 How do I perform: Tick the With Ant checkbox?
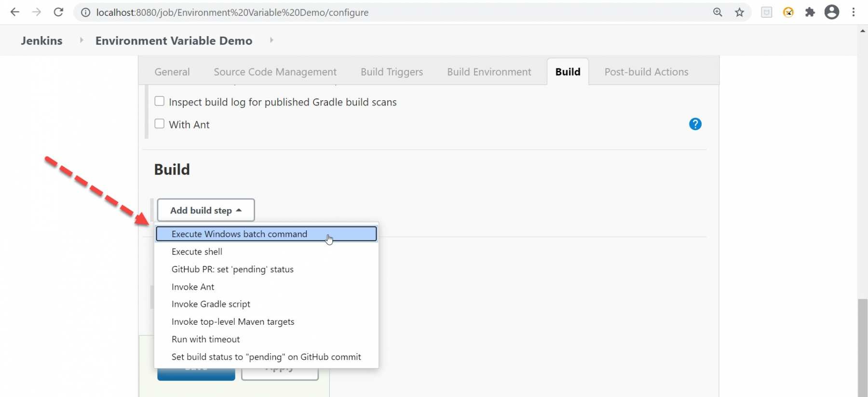tap(159, 124)
